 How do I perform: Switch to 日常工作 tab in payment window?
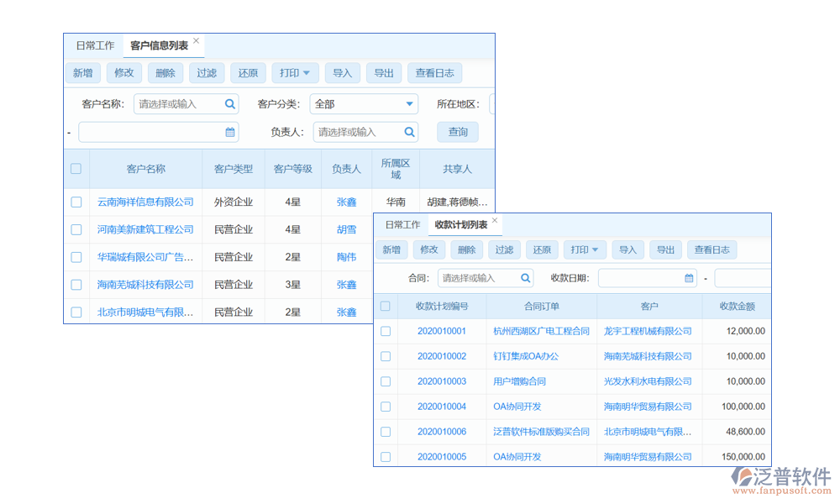402,225
